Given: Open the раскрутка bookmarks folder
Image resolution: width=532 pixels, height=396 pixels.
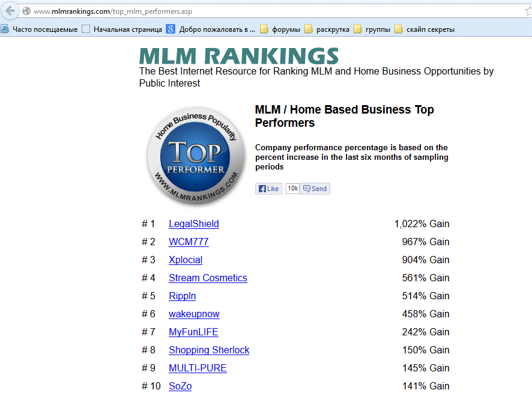Looking at the screenshot, I should [x=327, y=29].
